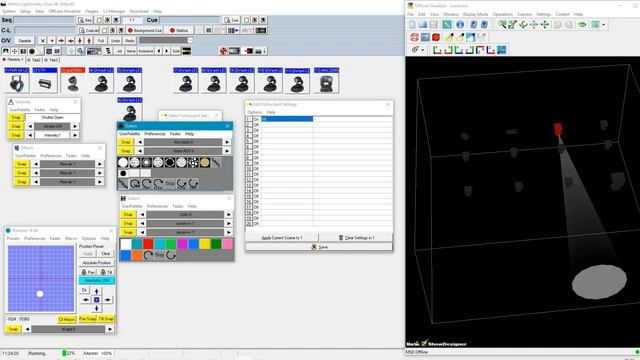Click the red cube icon in Visualizer toolbar
This screenshot has width=640, height=360.
(436, 38)
